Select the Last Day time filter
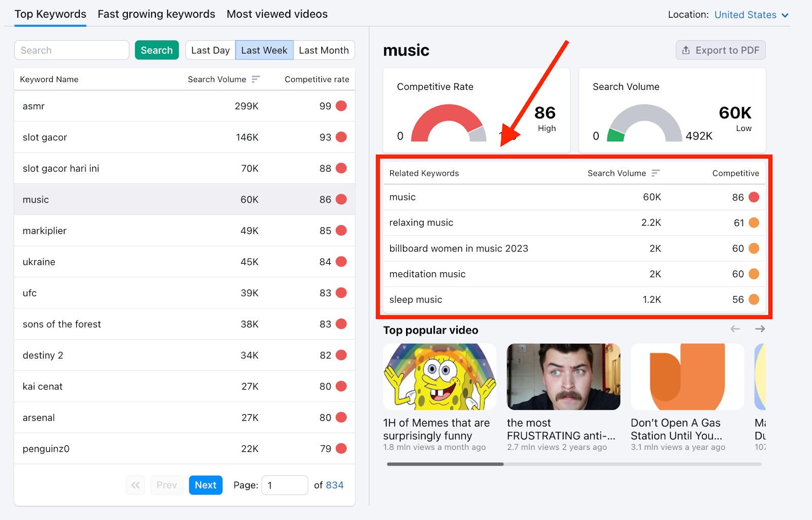Viewport: 812px width, 520px height. click(210, 50)
